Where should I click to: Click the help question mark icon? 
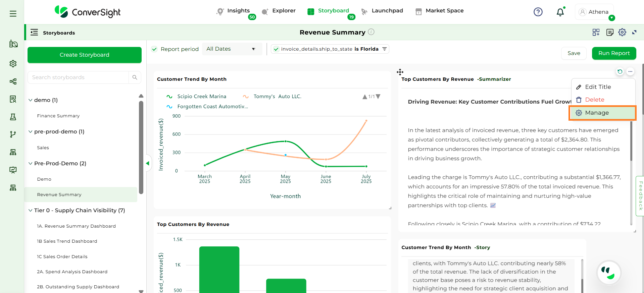pos(538,12)
